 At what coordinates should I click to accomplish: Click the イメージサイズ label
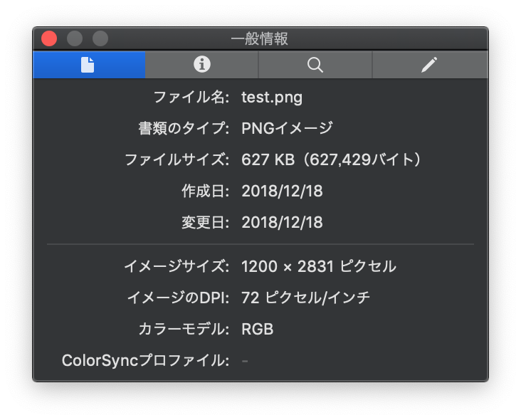(177, 266)
